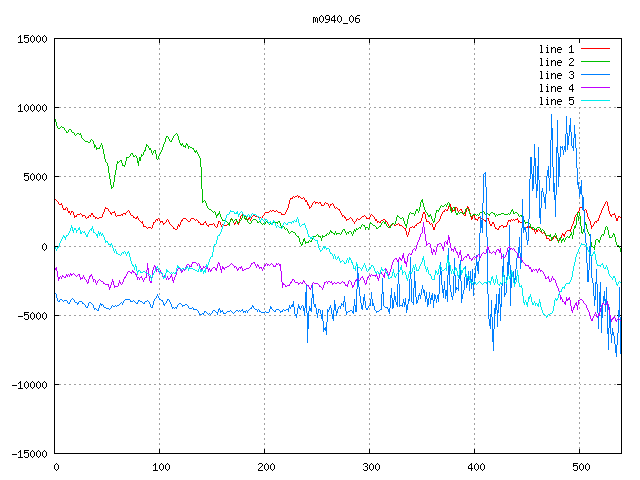Click the -15000 y-axis tick label
The width and height of the screenshot is (640, 480).
tap(29, 453)
